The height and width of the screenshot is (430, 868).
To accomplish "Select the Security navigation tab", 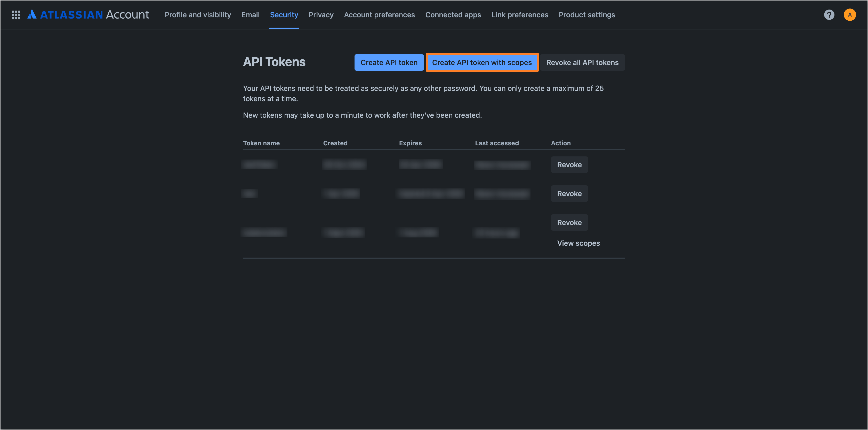I will (x=284, y=14).
